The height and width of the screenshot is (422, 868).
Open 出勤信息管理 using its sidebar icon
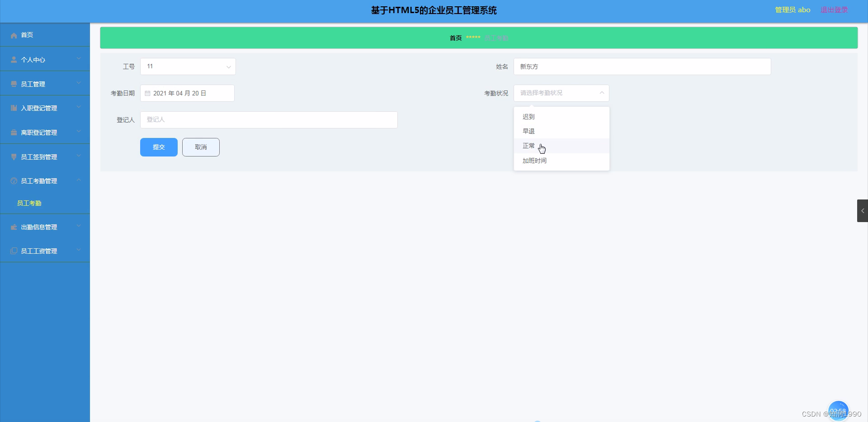[x=13, y=227]
